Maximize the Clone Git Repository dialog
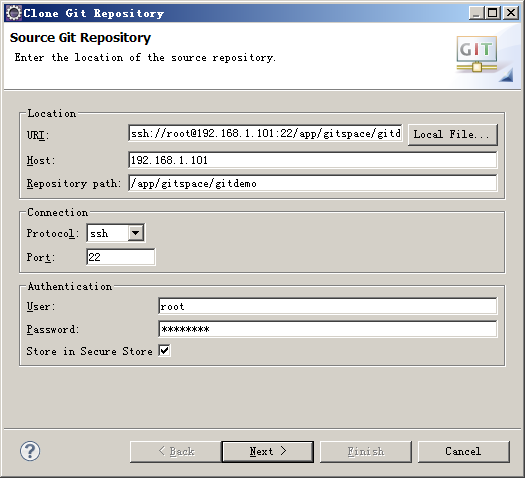This screenshot has width=525, height=478. click(x=493, y=13)
